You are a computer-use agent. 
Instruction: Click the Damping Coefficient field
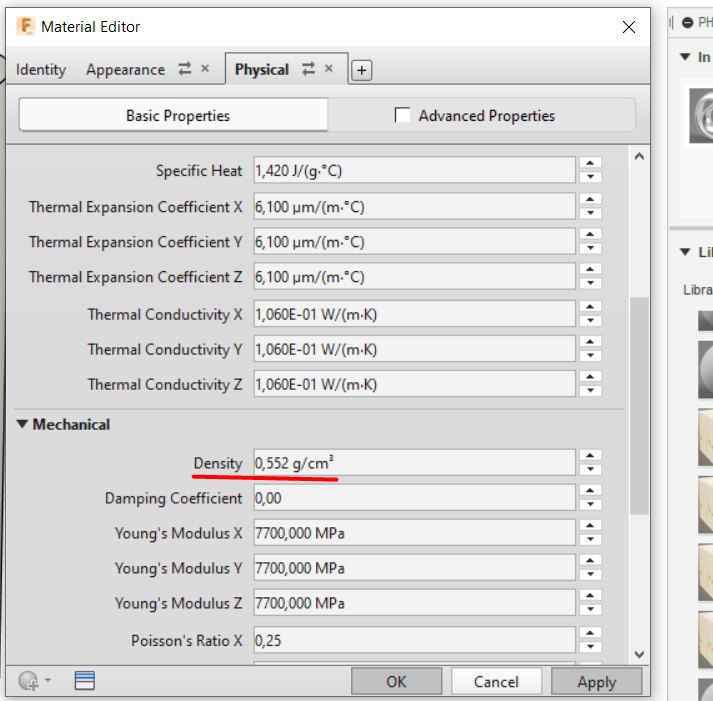click(x=414, y=498)
